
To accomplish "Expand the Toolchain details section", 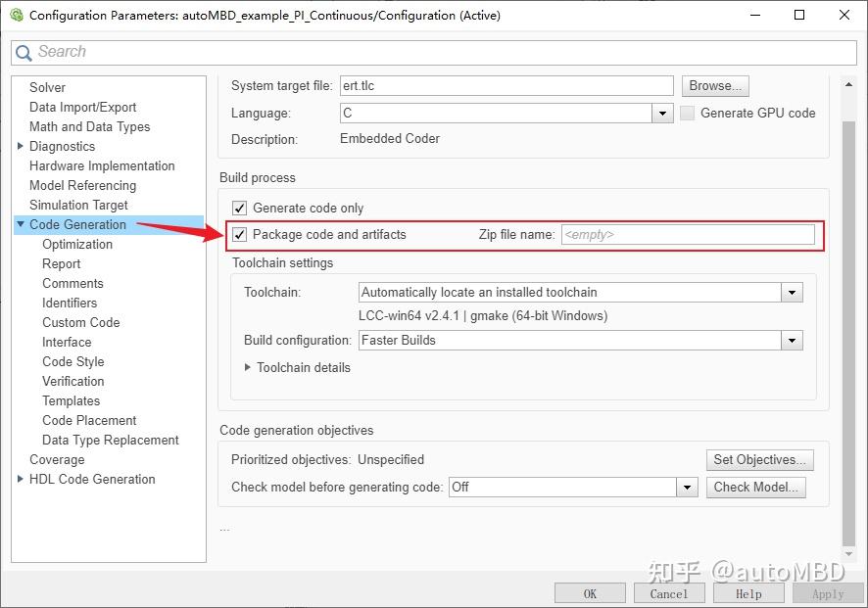I will 248,367.
